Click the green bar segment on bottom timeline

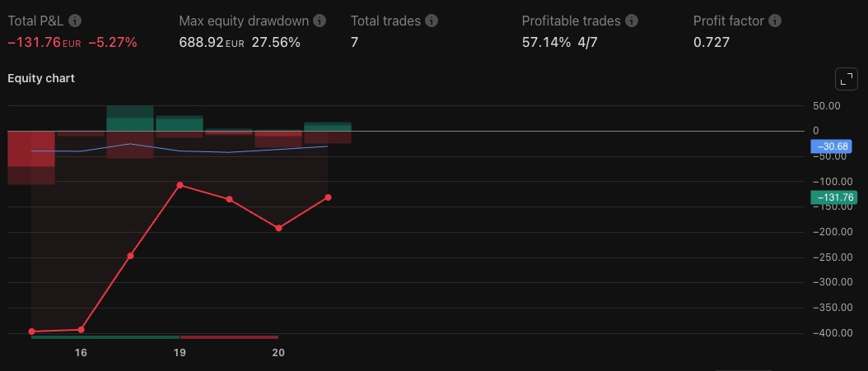(105, 337)
